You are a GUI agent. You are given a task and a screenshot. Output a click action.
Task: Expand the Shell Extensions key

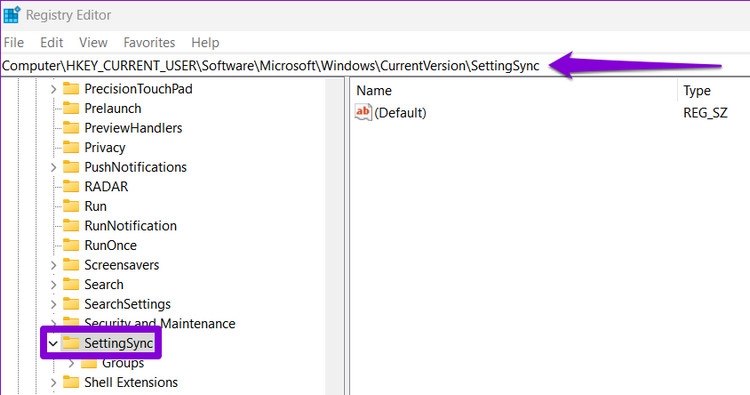tap(54, 383)
